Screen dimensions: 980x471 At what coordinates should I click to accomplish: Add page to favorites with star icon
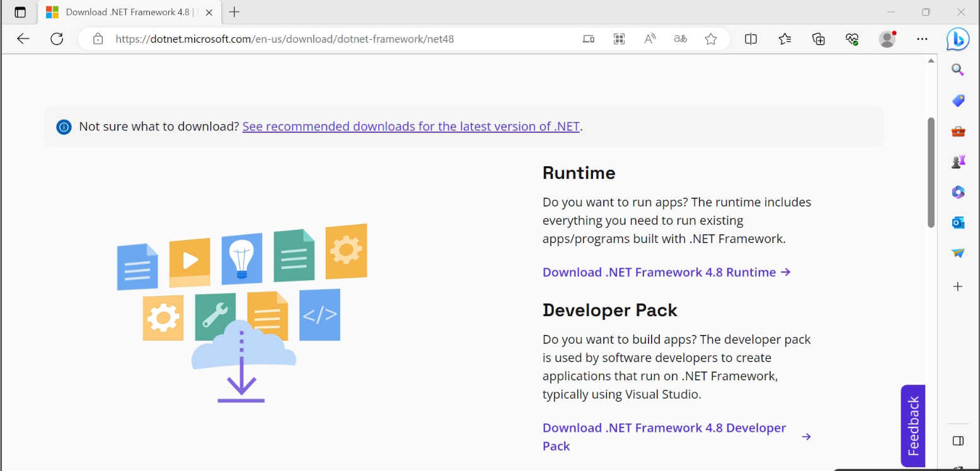click(711, 39)
